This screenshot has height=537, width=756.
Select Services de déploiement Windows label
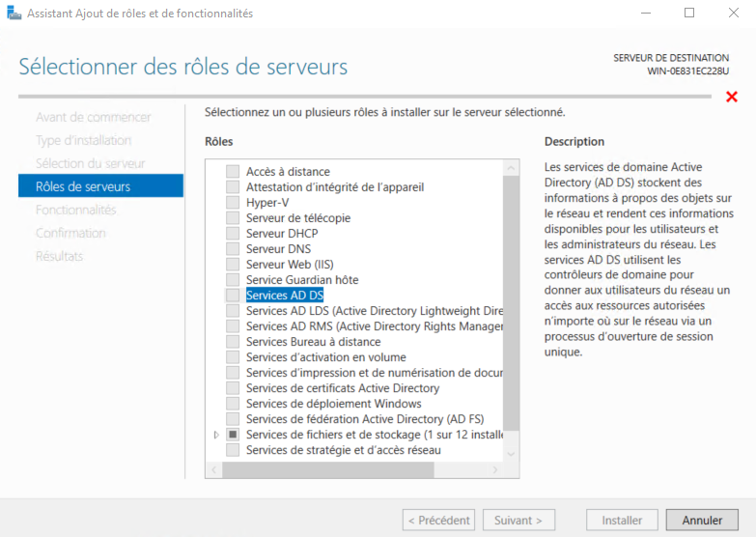[334, 404]
